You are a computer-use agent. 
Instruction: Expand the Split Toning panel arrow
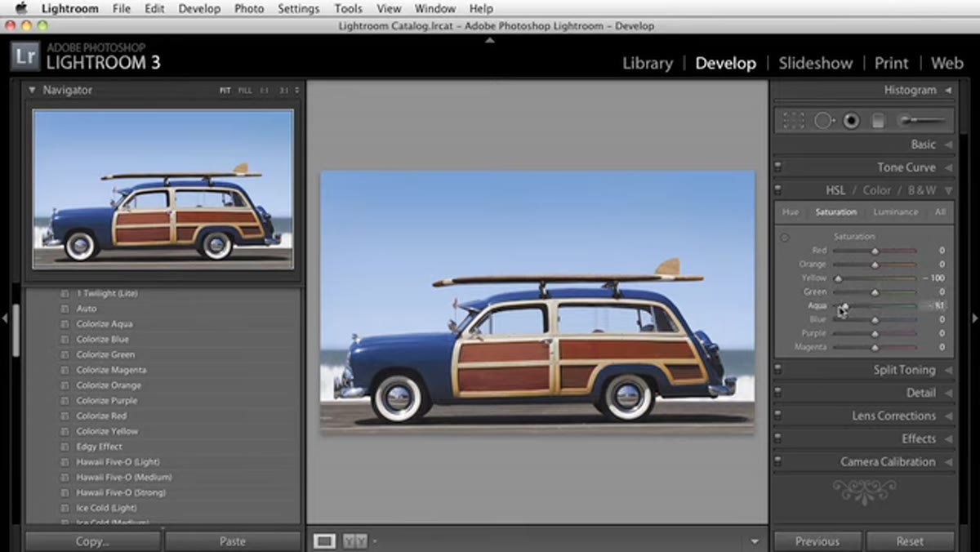tap(948, 370)
